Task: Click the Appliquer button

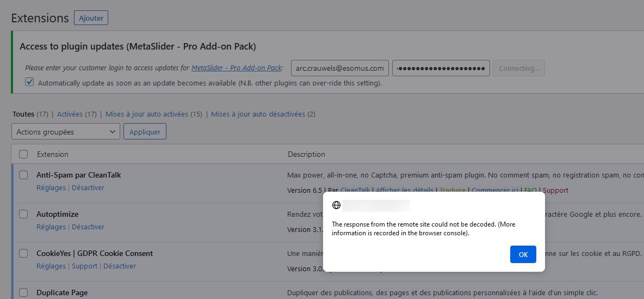Action: click(145, 132)
